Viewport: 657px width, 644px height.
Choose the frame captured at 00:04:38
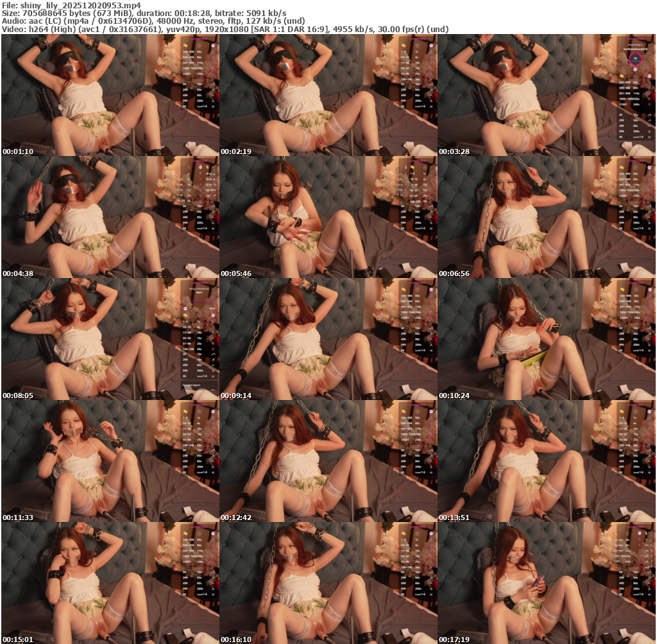click(110, 217)
